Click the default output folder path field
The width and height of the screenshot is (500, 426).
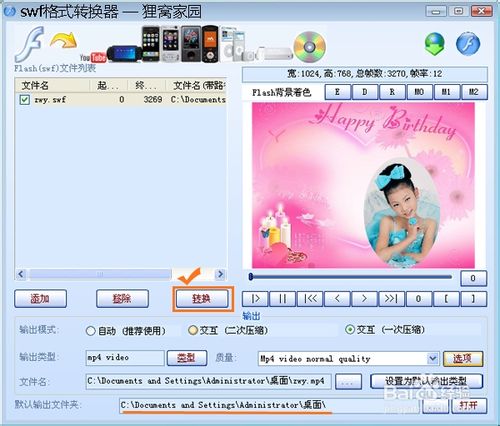coord(270,406)
